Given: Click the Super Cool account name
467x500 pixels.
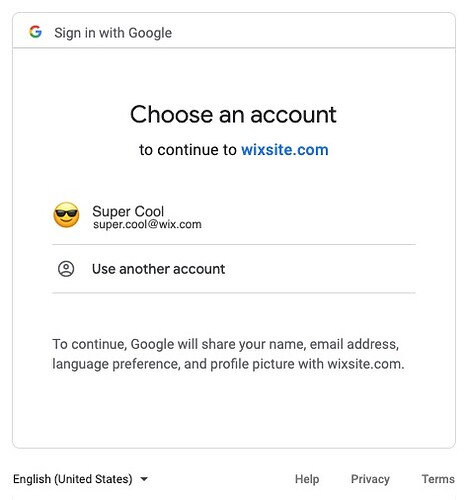Looking at the screenshot, I should pos(128,211).
